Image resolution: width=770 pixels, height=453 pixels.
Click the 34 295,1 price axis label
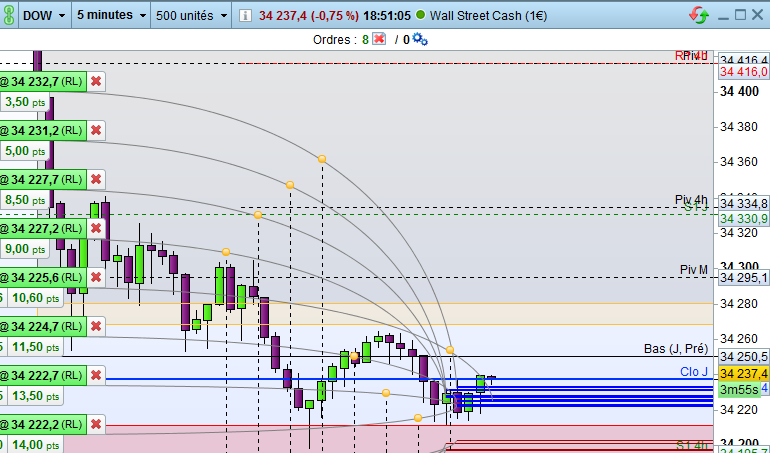tap(743, 278)
